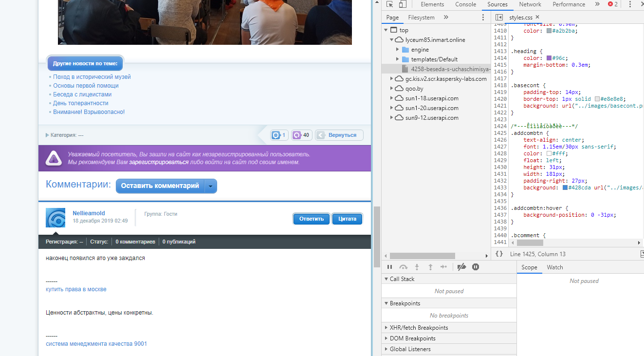Collapse the Call Stack section
This screenshot has height=356, width=644.
(x=386, y=279)
